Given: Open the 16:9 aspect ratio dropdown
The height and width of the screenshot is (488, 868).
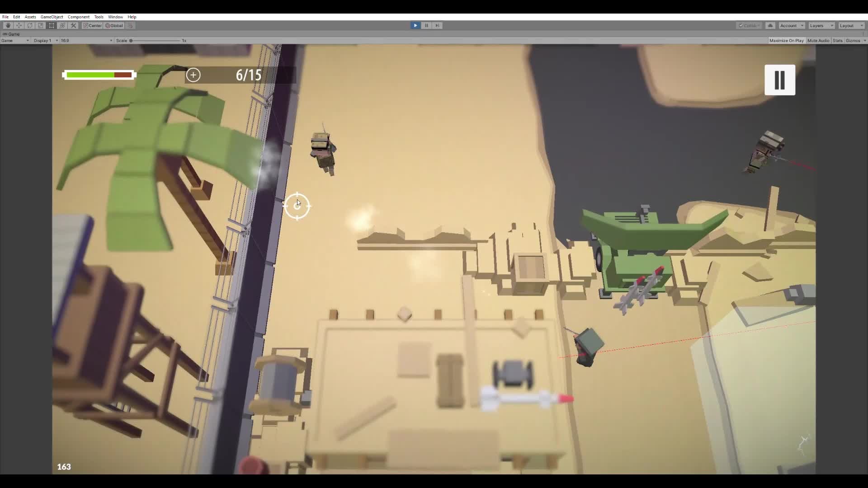Looking at the screenshot, I should coord(86,41).
